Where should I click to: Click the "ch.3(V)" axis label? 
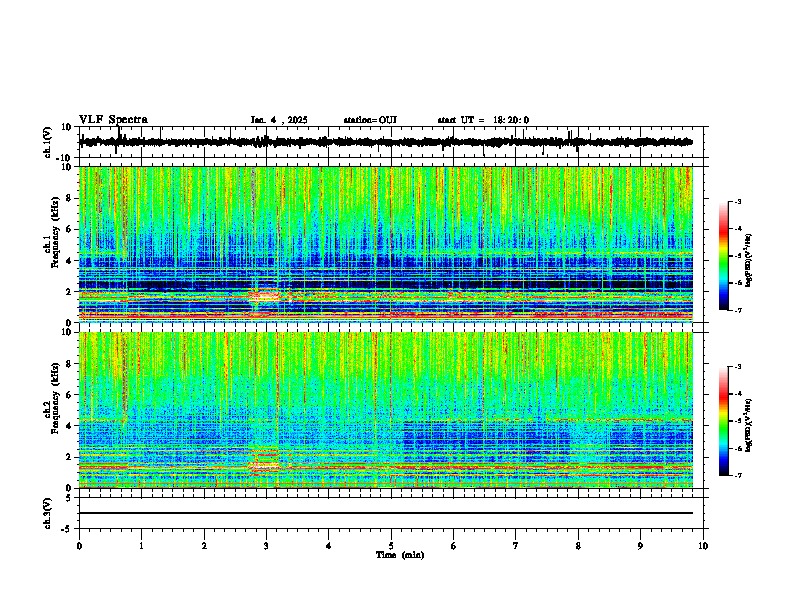[48, 513]
